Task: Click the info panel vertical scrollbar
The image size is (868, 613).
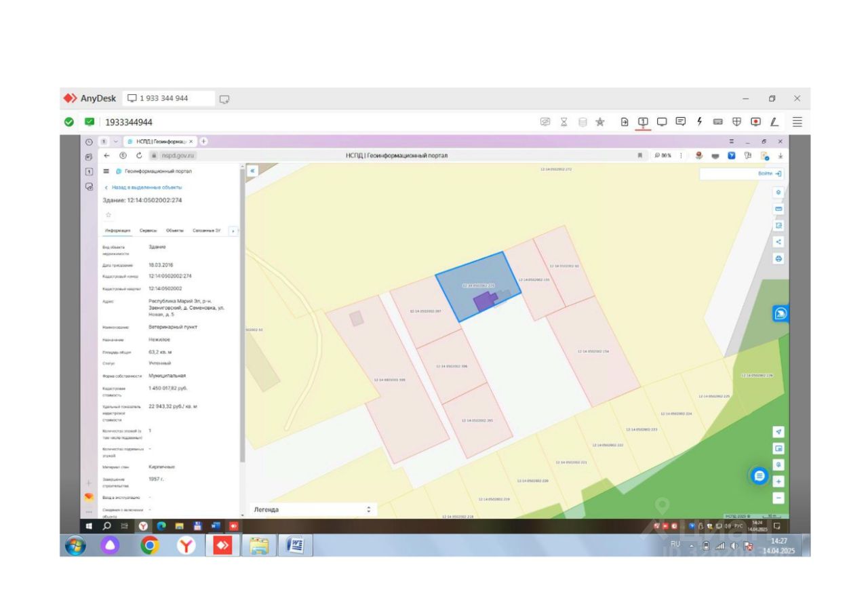Action: point(242,315)
